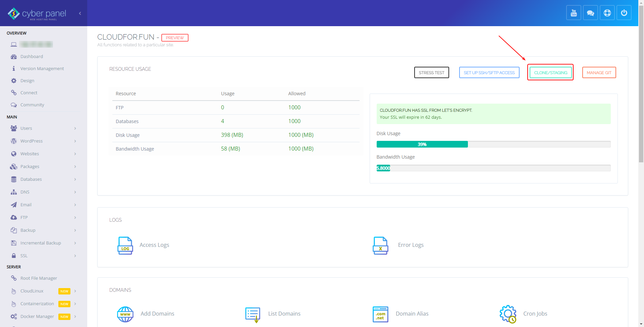Click the SSL lock icon
Screen dimensions: 644x327
[x=14, y=256]
